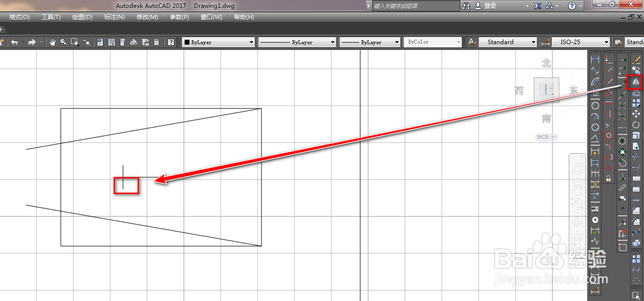Open the 格式(O) menu

point(20,17)
